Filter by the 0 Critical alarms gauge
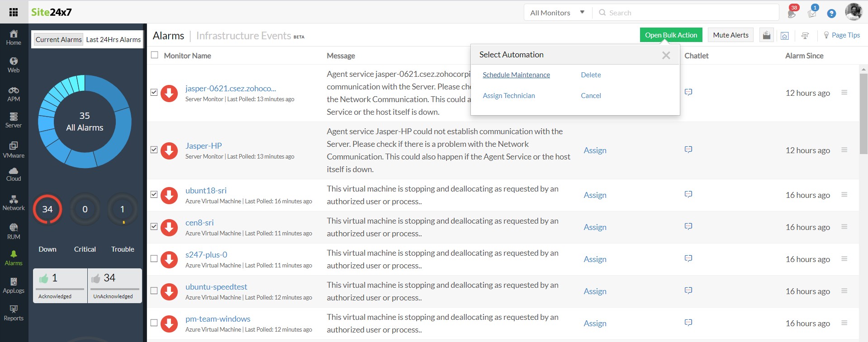The width and height of the screenshot is (868, 342). tap(85, 209)
